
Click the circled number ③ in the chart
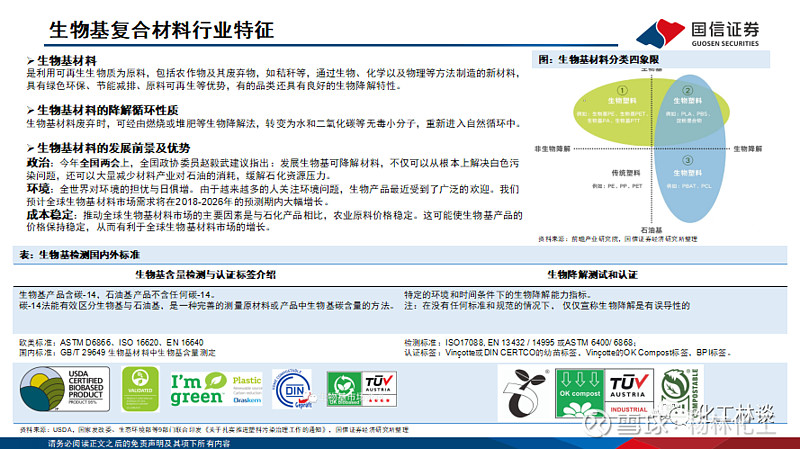pyautogui.click(x=687, y=161)
